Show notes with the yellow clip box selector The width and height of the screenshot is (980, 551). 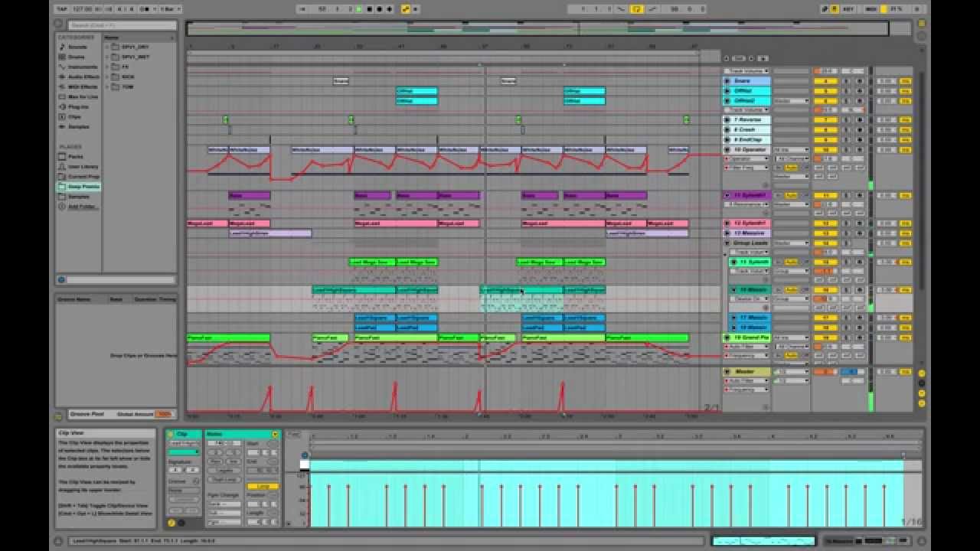(x=171, y=523)
